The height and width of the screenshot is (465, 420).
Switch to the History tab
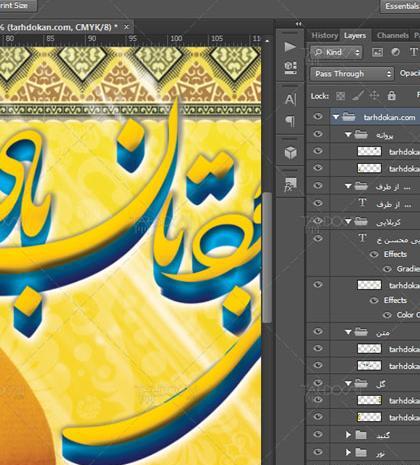(324, 35)
